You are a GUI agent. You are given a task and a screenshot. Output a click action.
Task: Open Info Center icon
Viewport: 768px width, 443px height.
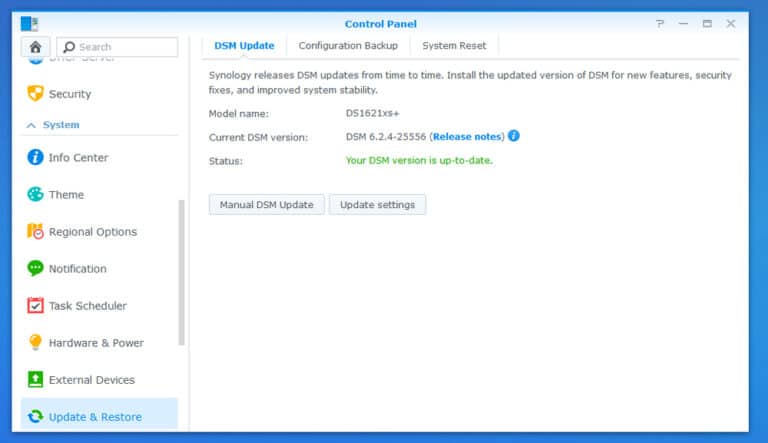[35, 157]
